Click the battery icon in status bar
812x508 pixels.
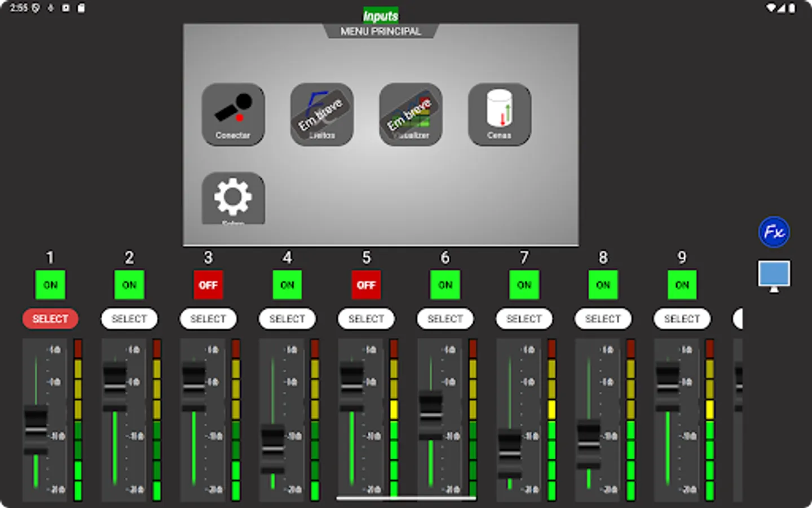[792, 8]
